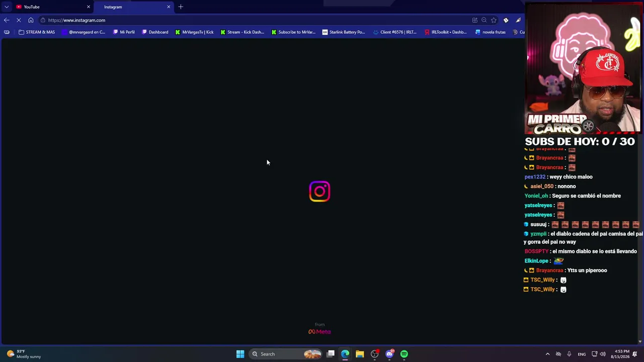
Task: Open Discord from the taskbar
Action: pyautogui.click(x=389, y=354)
